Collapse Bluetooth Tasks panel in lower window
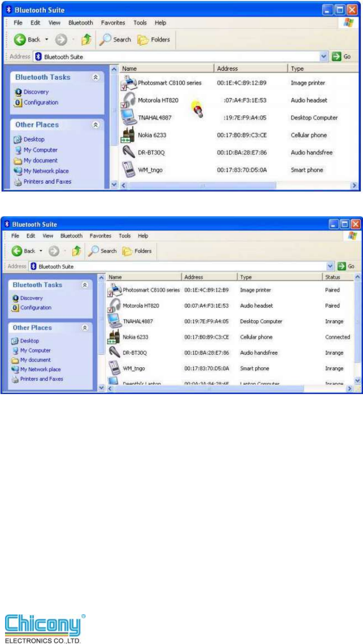Screen dimensions: 363x644 85,285
